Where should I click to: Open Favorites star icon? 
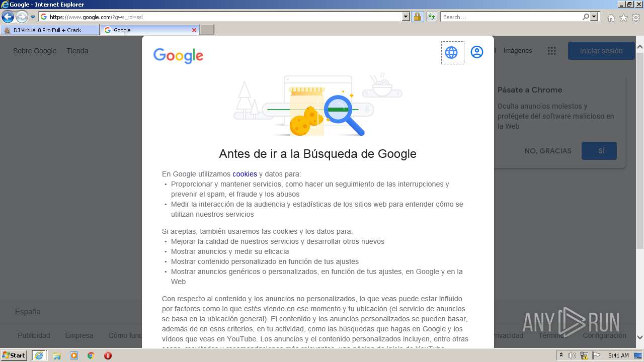[x=623, y=18]
